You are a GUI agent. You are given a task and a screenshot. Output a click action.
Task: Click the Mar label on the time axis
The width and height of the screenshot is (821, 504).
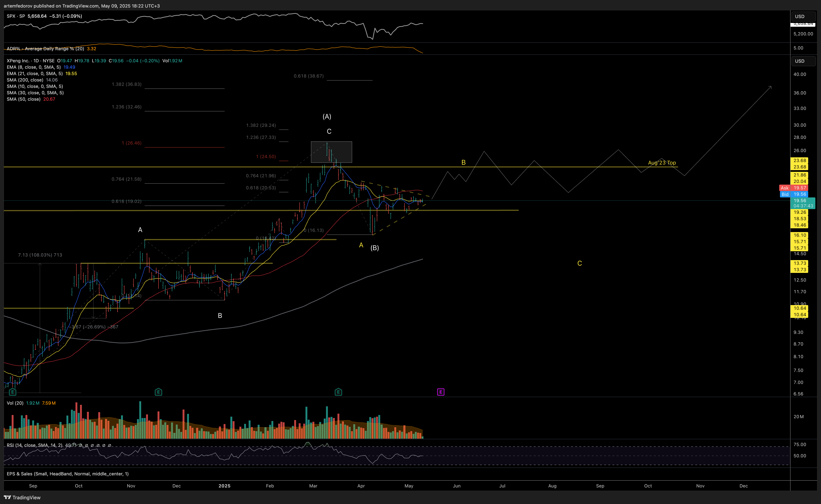coord(313,486)
